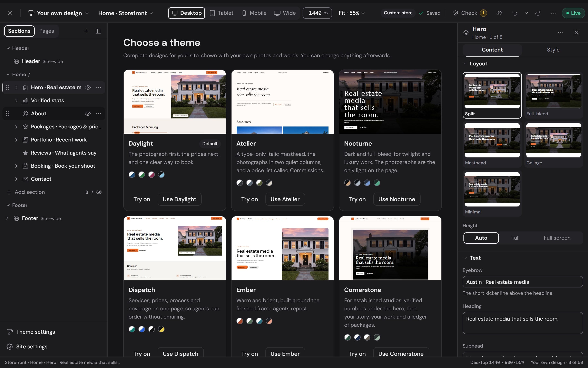Click Try on under Atelier
This screenshot has width=588, height=368.
click(249, 199)
